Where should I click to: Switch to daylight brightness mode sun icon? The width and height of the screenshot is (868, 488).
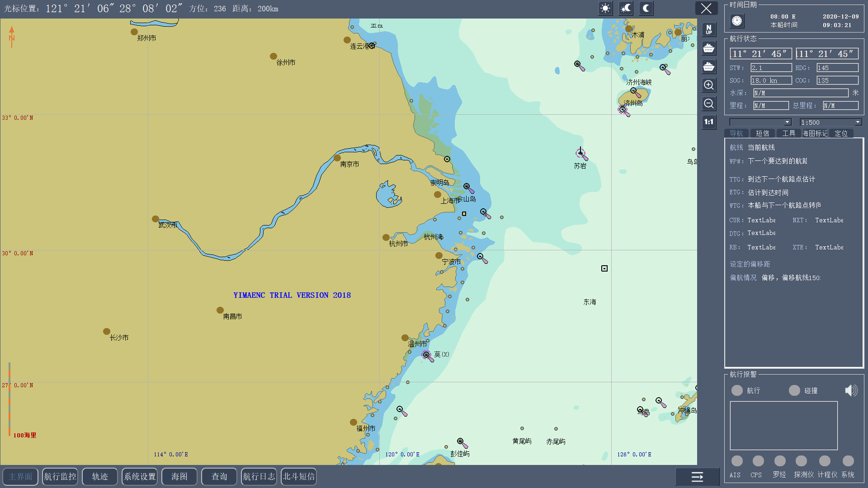click(x=605, y=9)
